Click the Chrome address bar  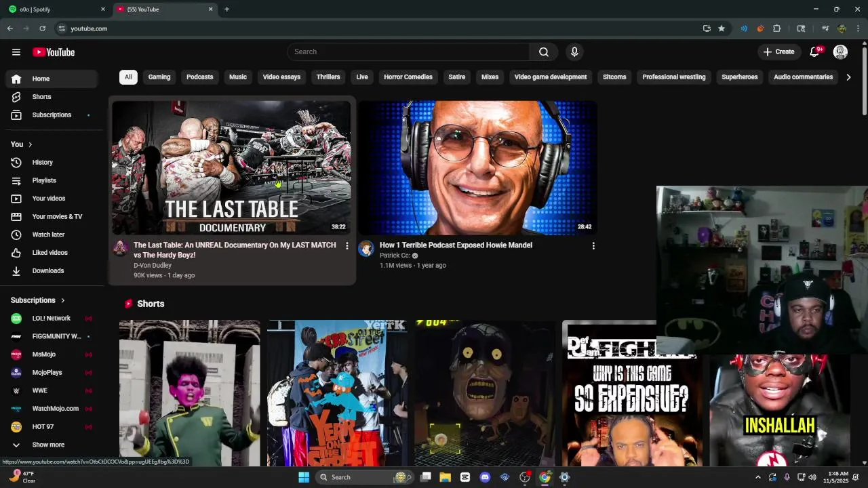coord(380,28)
